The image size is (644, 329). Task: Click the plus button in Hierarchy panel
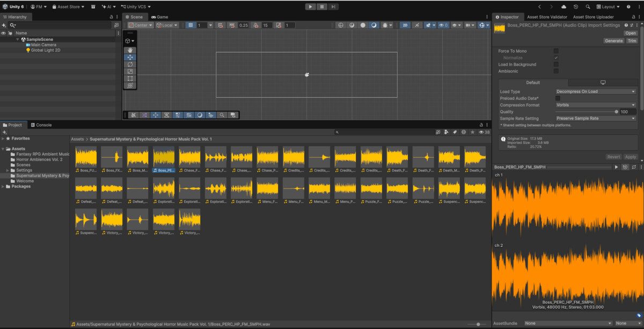[x=4, y=25]
